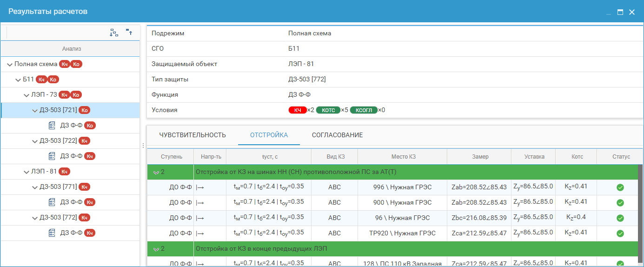Sort by the Место КЗ column header

coord(403,157)
